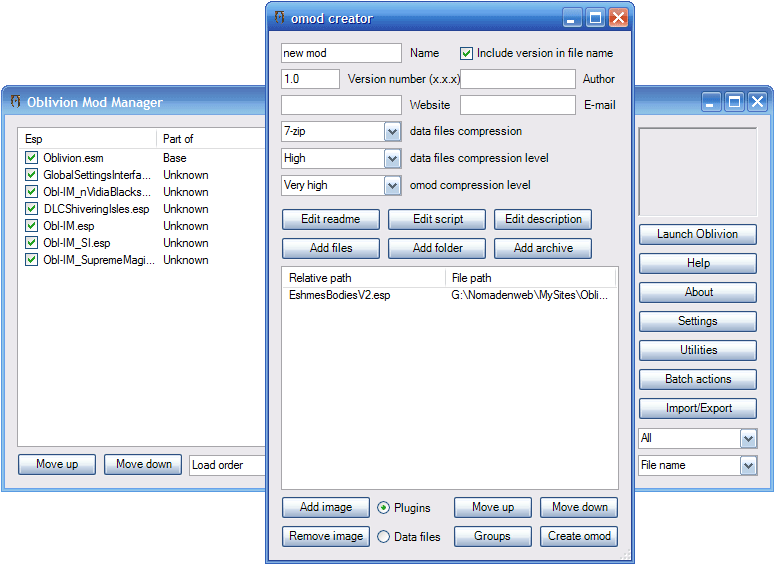The image size is (774, 565).
Task: Open the High compression level dropdown
Action: coord(392,159)
